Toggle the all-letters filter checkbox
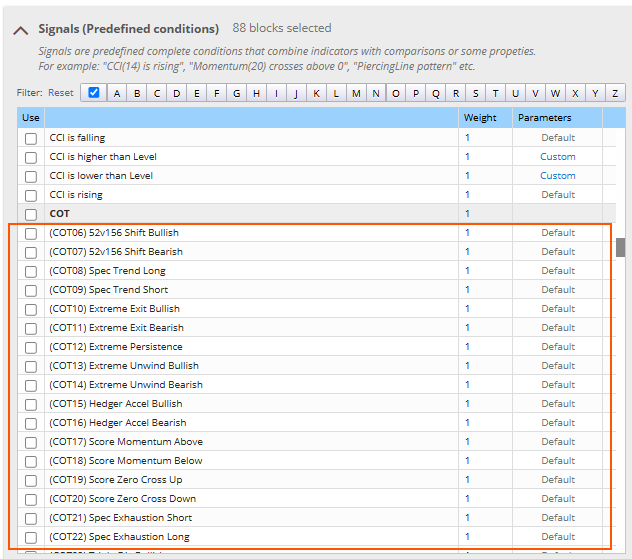The image size is (632, 559). tap(94, 93)
